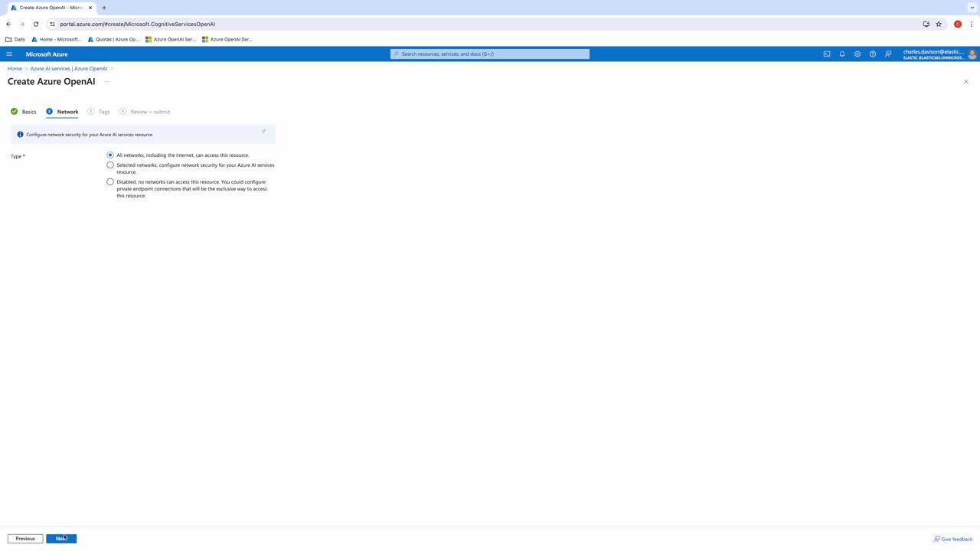Click the Next button
The image size is (980, 551).
tap(61, 539)
